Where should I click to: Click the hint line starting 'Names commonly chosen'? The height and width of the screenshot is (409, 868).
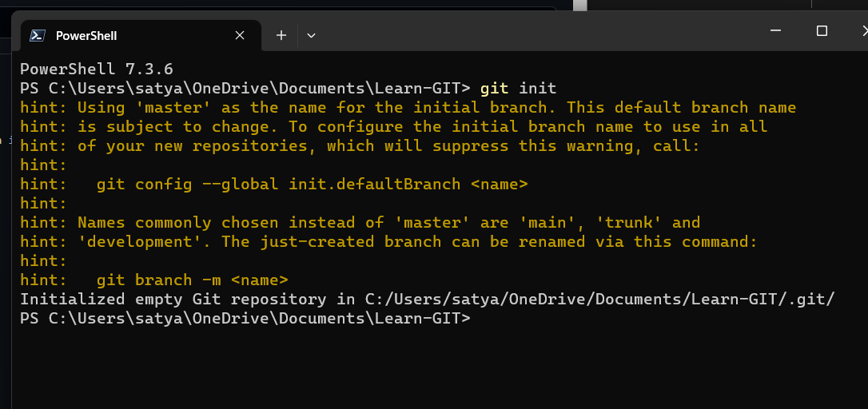360,223
